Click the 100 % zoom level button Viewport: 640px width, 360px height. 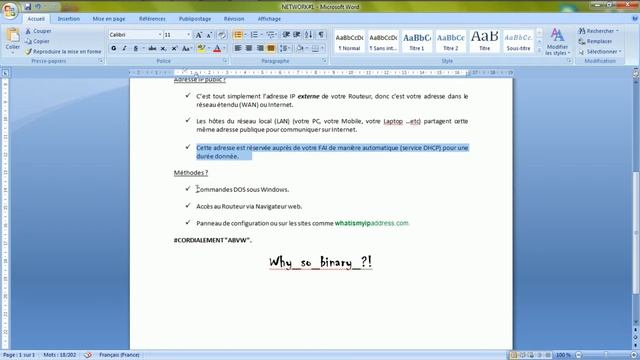pos(563,355)
